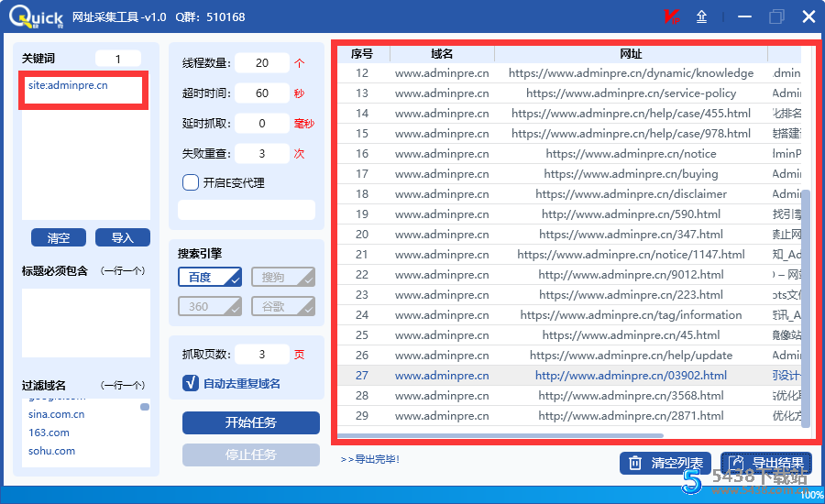Select row 23 URL 223.html
The height and width of the screenshot is (504, 825).
click(x=631, y=295)
